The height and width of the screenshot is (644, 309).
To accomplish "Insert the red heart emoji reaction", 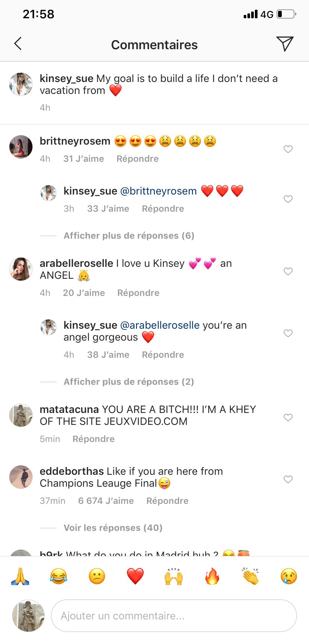I will tap(135, 576).
